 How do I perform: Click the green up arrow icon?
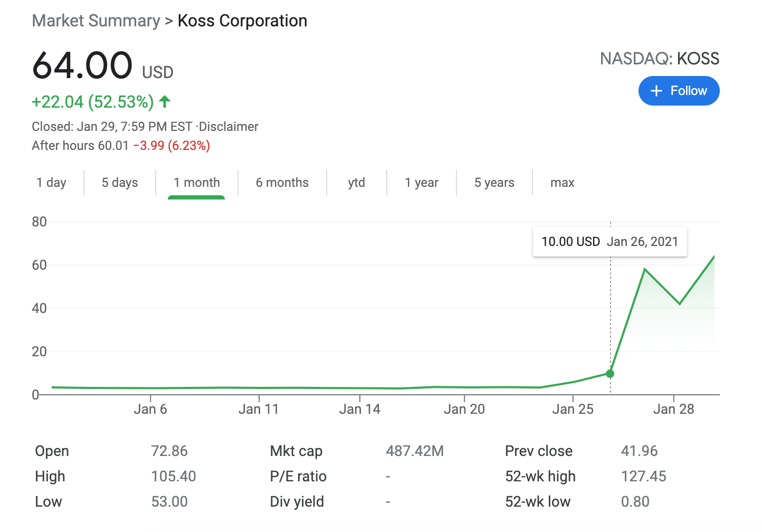(x=165, y=101)
